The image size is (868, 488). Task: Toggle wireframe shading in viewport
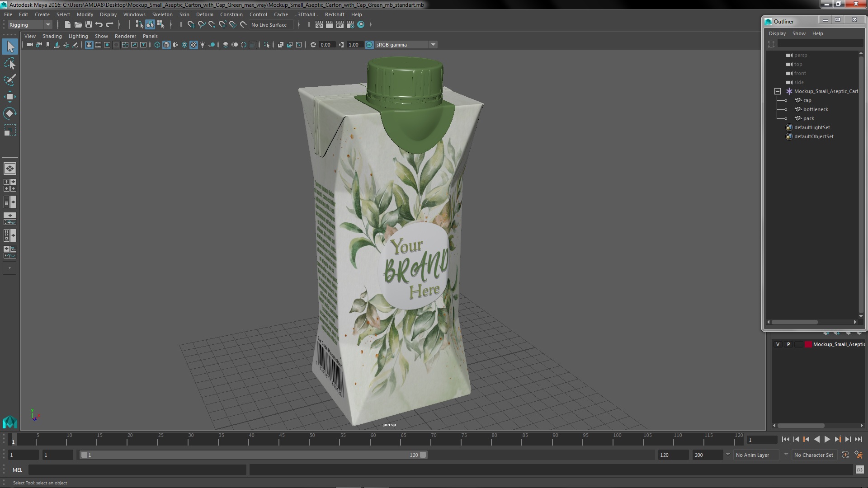click(x=157, y=45)
